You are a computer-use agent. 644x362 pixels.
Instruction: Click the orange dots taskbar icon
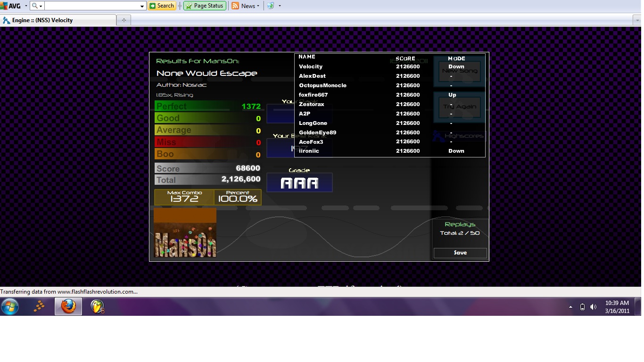(39, 306)
